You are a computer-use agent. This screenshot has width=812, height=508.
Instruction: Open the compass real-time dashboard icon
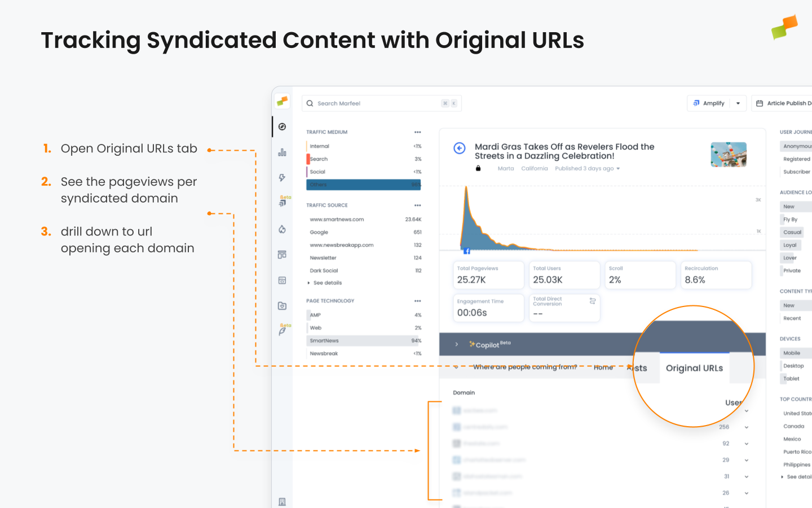tap(283, 126)
